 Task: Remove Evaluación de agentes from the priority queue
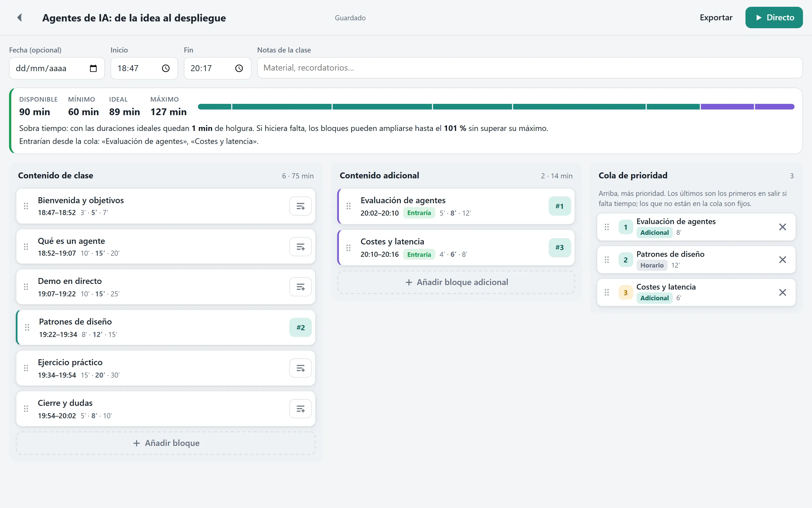782,227
